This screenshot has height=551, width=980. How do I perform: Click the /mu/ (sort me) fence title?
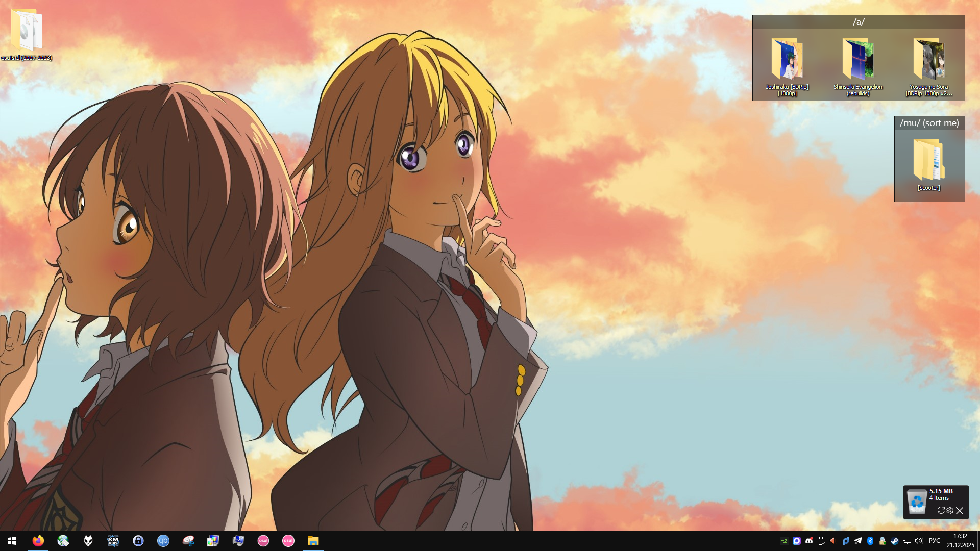pyautogui.click(x=929, y=123)
